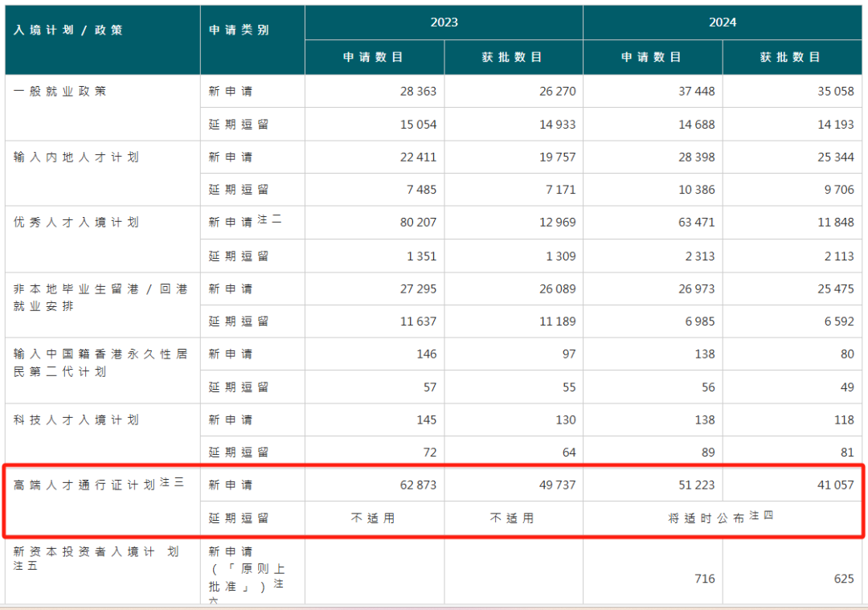
Task: Click the 优秀人才入境计划 row label
Action: tap(76, 222)
